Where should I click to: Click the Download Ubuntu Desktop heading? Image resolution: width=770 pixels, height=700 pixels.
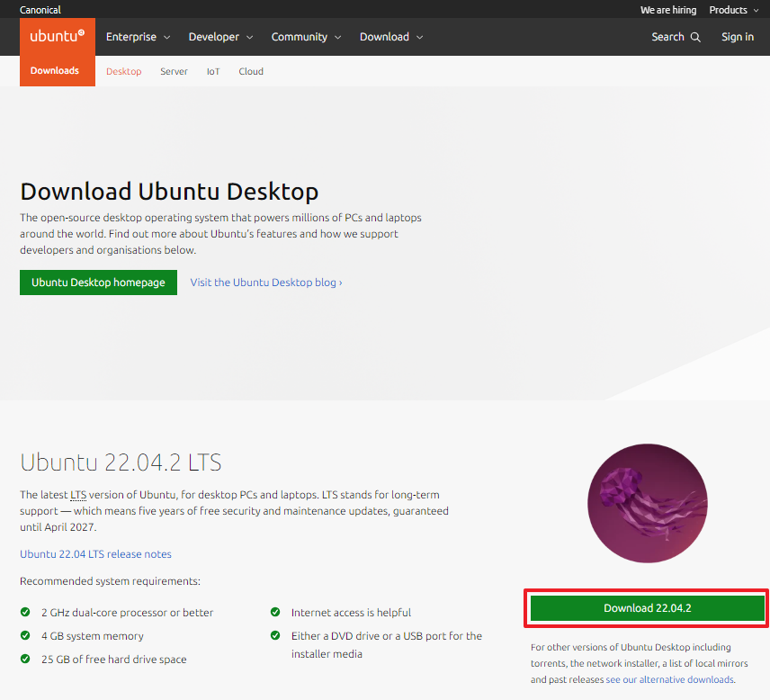click(169, 191)
